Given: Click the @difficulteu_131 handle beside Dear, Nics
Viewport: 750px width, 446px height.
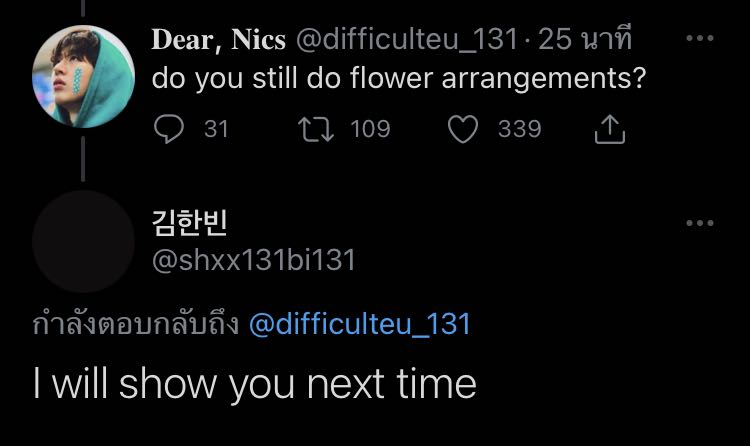Looking at the screenshot, I should point(406,40).
